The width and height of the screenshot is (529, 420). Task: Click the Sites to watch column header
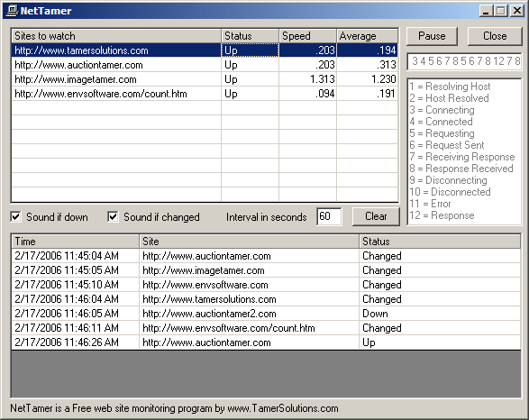(116, 36)
